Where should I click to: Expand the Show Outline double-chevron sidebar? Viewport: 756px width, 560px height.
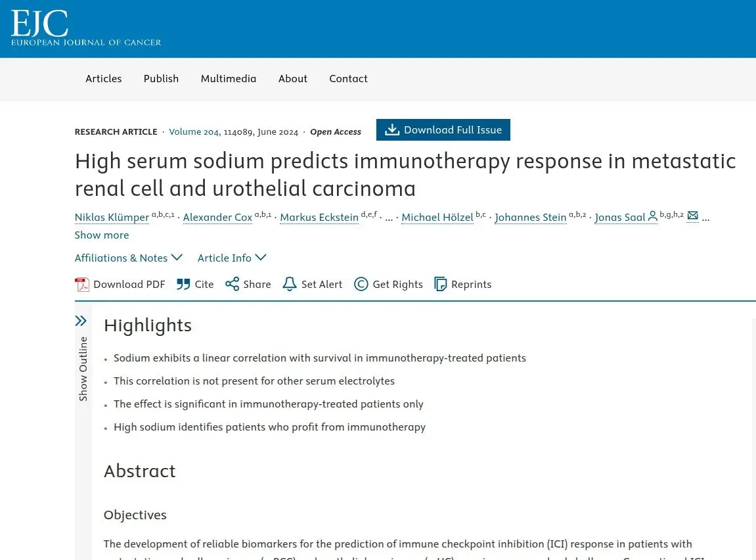(x=81, y=321)
